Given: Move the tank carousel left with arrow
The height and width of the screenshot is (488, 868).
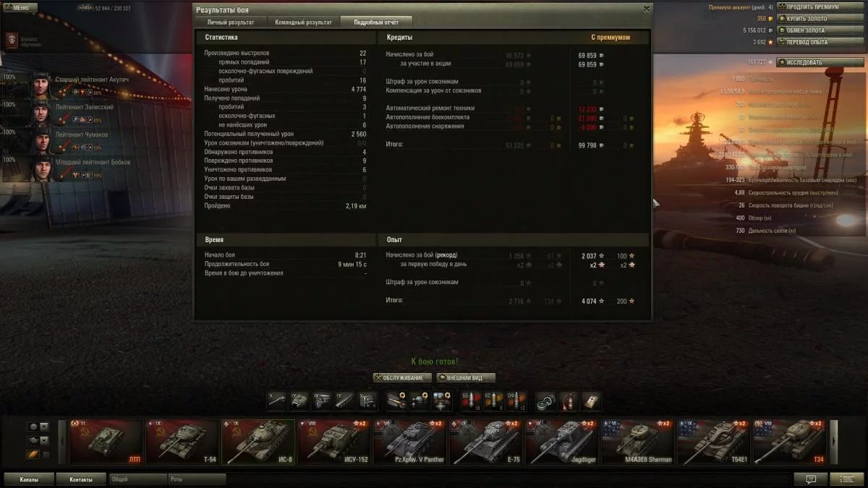Looking at the screenshot, I should (x=64, y=441).
